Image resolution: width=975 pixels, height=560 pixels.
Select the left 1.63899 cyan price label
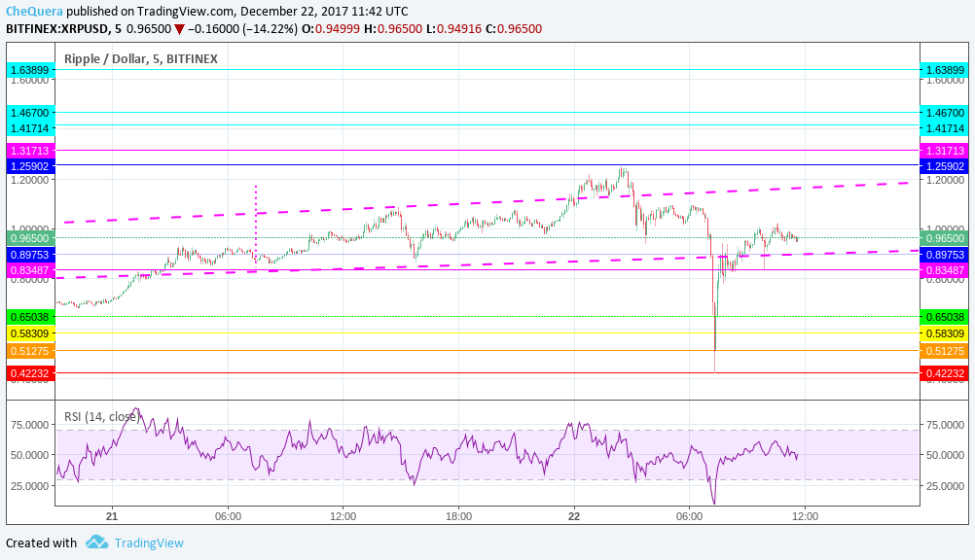[x=28, y=70]
